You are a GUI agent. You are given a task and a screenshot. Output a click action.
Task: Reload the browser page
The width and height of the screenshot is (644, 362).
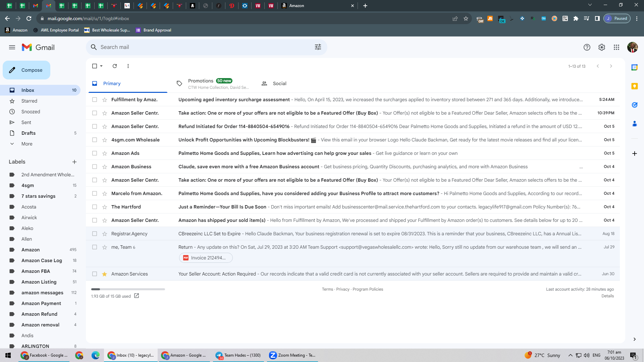point(29,18)
